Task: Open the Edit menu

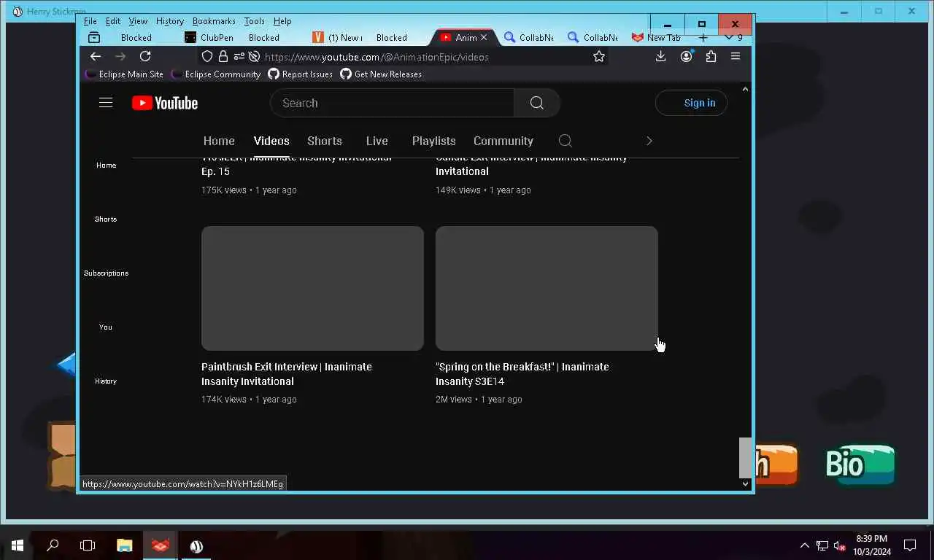Action: pos(113,21)
